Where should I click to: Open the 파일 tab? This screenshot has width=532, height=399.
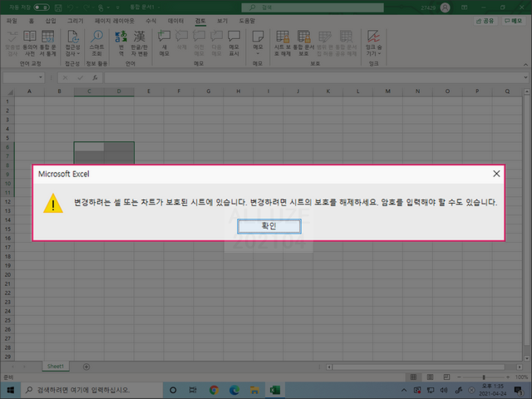point(12,21)
